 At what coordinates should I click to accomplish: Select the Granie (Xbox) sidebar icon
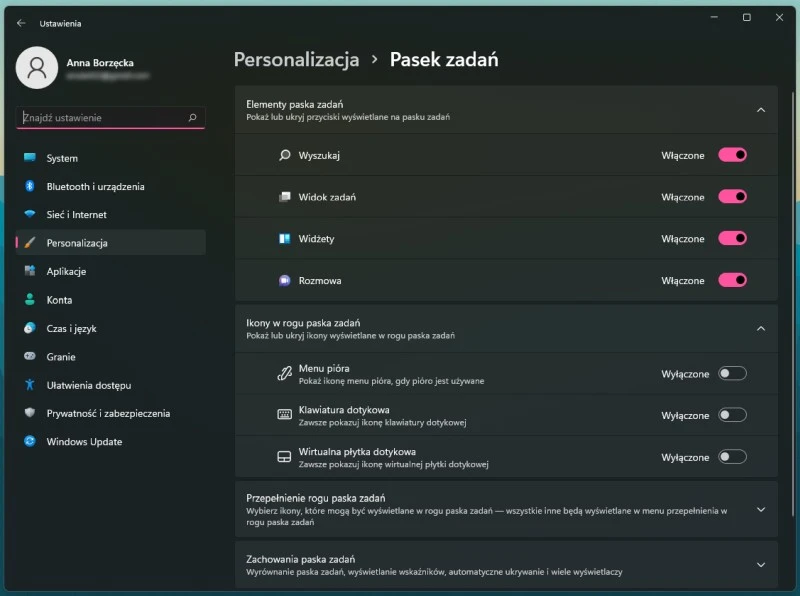pos(28,356)
